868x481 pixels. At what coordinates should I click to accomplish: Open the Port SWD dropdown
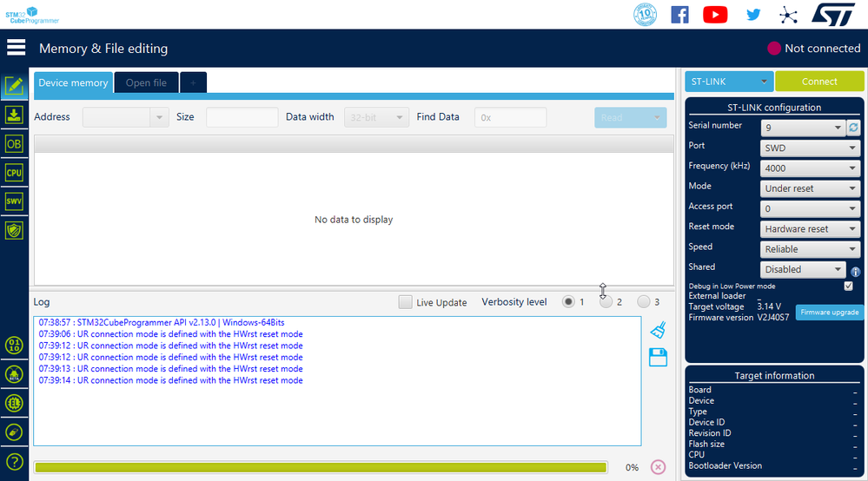(x=811, y=148)
